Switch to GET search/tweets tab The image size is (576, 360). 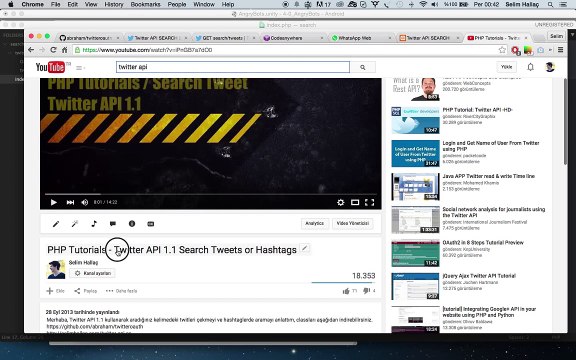pyautogui.click(x=225, y=38)
